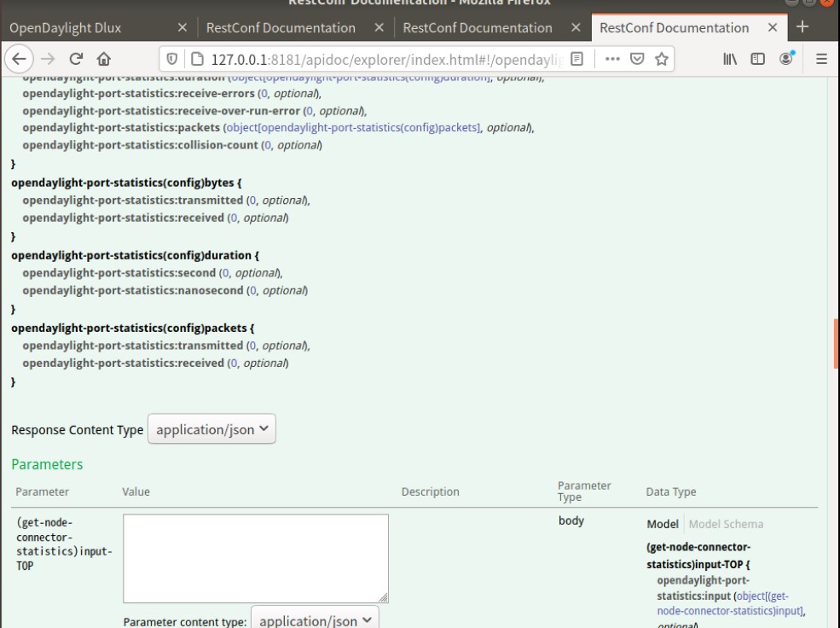Click the '(config)duration {' model heading
This screenshot has width=840, height=628.
[x=135, y=256]
